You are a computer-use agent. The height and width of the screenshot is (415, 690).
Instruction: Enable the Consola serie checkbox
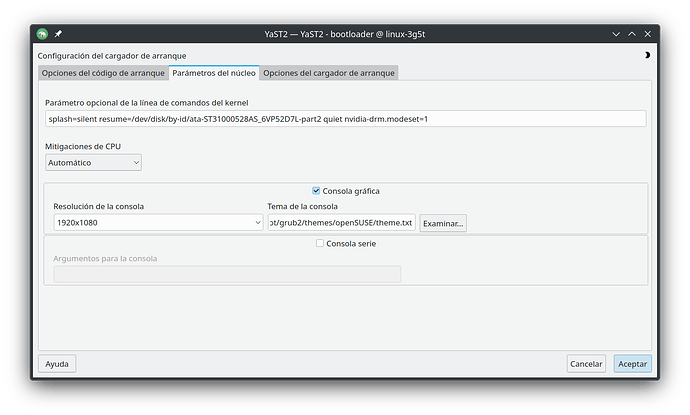pos(320,243)
